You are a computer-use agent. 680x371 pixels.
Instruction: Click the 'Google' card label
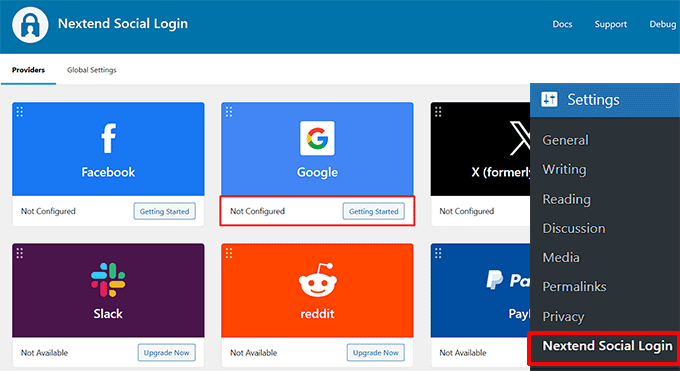pyautogui.click(x=317, y=172)
